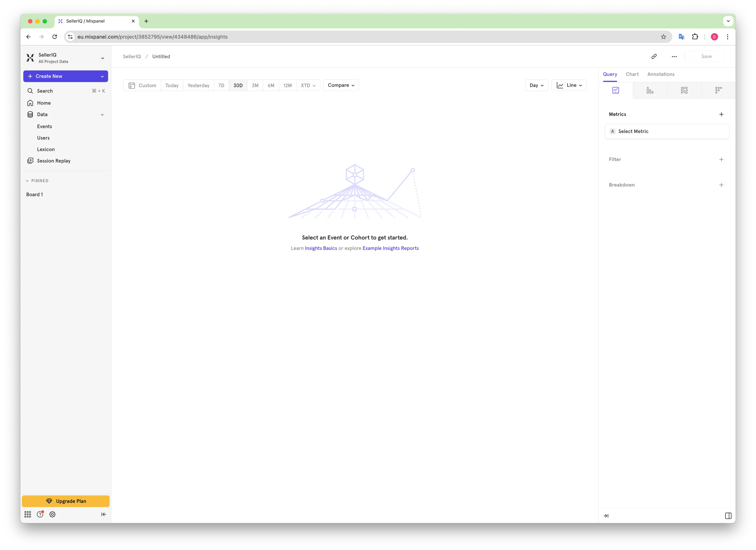Click the Select Metric field
756x550 pixels.
pos(667,131)
